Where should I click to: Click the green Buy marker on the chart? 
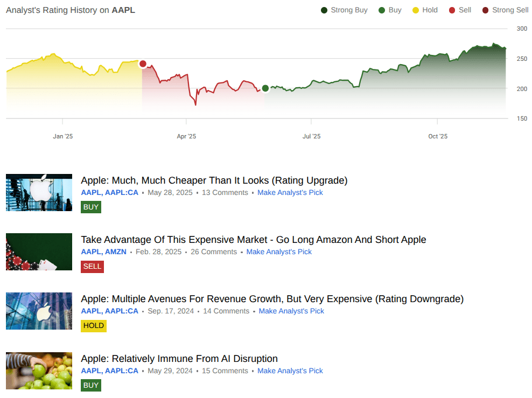[x=265, y=89]
